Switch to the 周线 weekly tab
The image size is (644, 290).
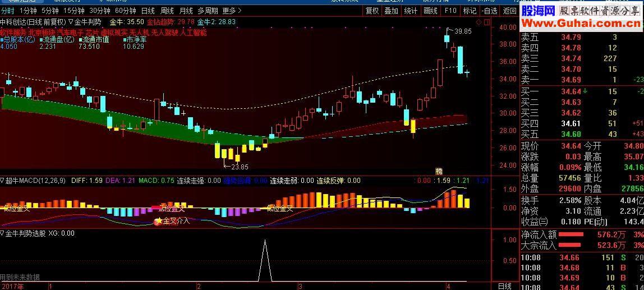(x=167, y=11)
